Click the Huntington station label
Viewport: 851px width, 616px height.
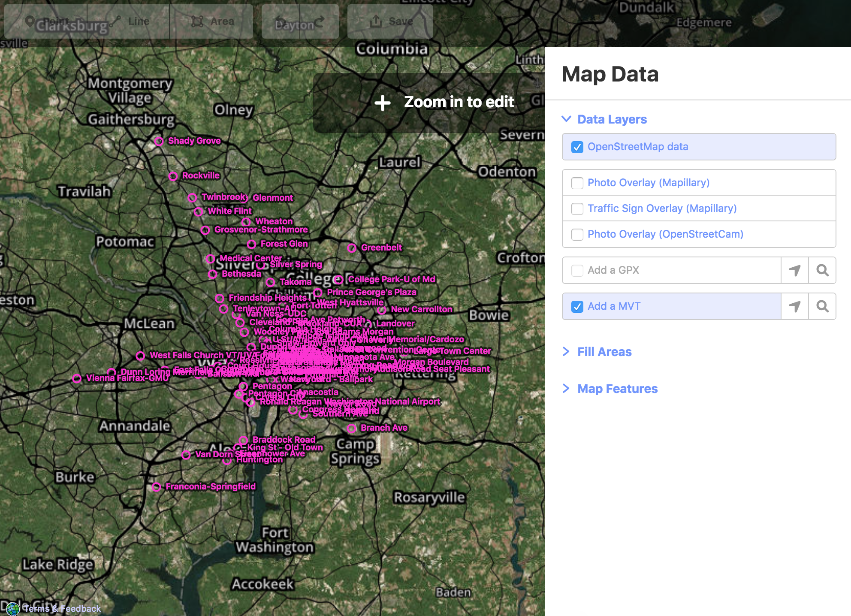260,459
